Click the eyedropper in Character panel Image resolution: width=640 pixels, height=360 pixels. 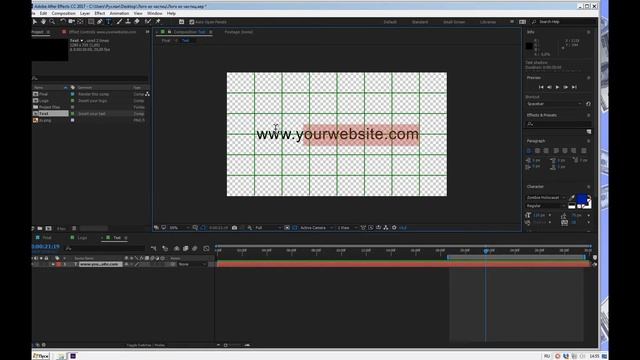coord(572,198)
